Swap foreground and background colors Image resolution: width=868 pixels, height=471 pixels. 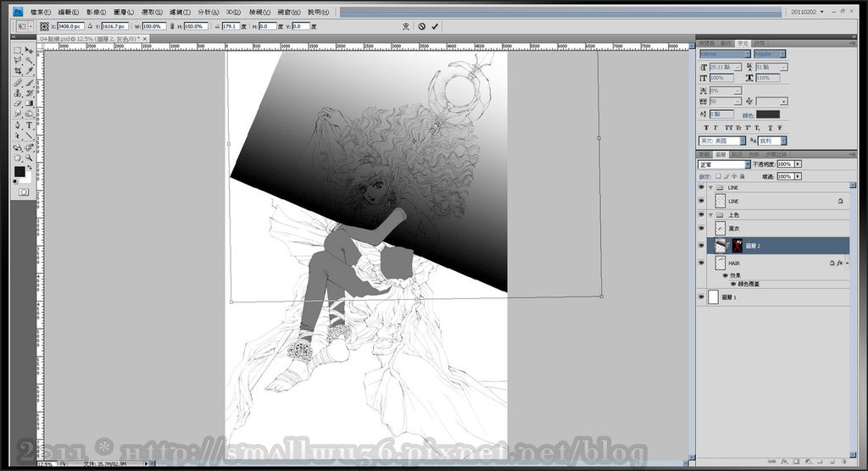click(30, 169)
